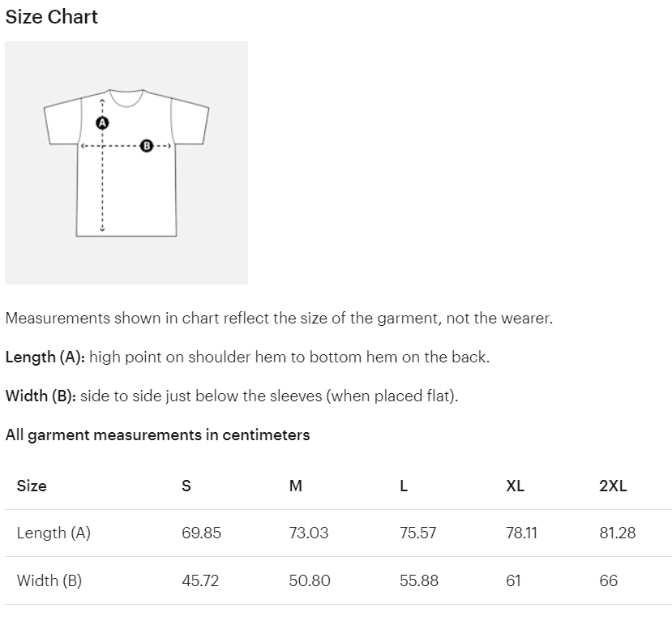The image size is (672, 638).
Task: Click the 81.28 length value for size 2XL
Action: click(618, 533)
